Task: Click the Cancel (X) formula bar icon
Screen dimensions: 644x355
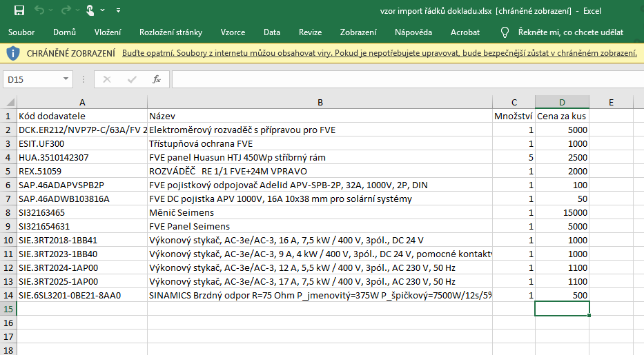Action: pyautogui.click(x=107, y=79)
